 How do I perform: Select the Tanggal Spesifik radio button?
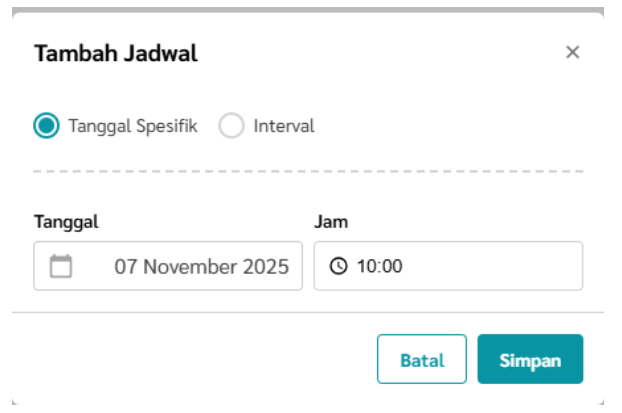point(46,126)
